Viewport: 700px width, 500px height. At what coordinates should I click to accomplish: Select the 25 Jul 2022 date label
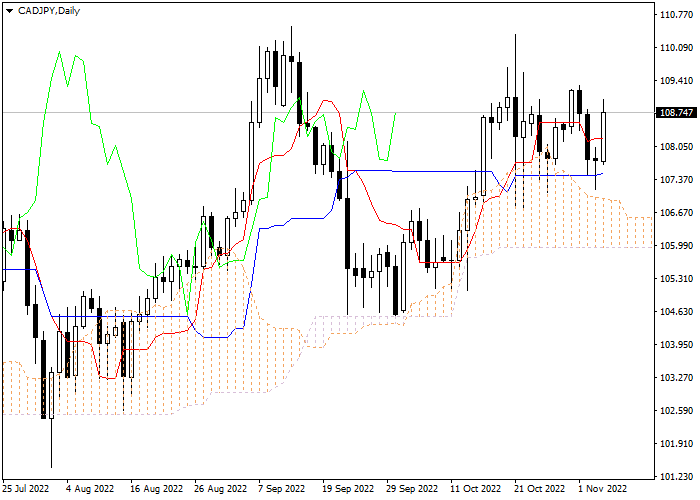point(26,489)
